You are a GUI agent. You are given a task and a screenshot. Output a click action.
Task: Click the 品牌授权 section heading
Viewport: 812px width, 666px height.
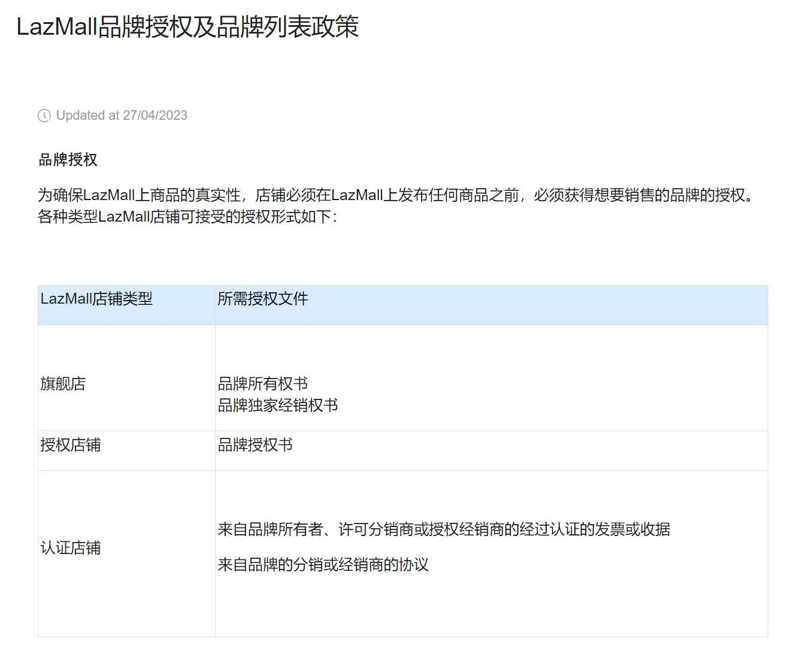pyautogui.click(x=68, y=159)
